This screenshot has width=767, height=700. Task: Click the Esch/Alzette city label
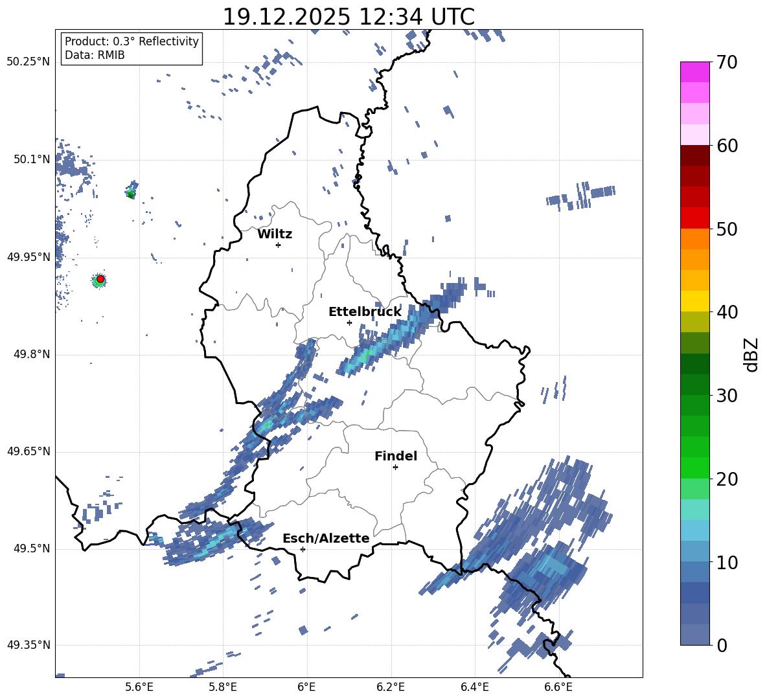326,538
